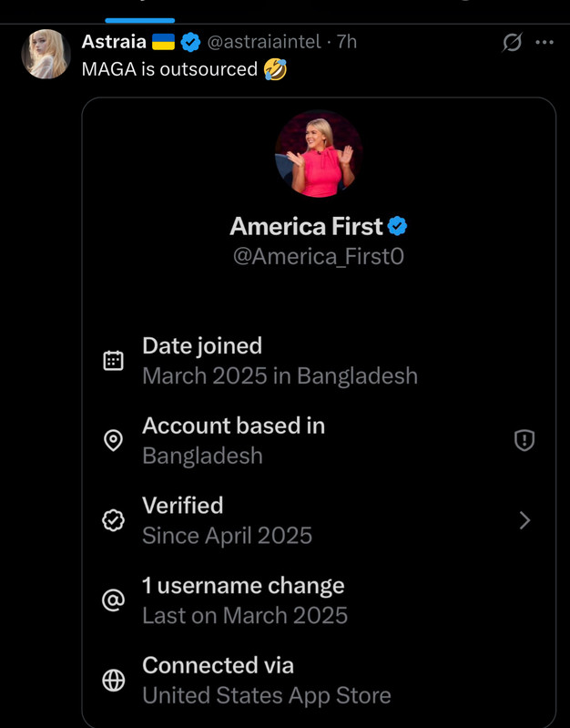This screenshot has width=570, height=728.
Task: Click America First profile picture
Action: pyautogui.click(x=319, y=154)
